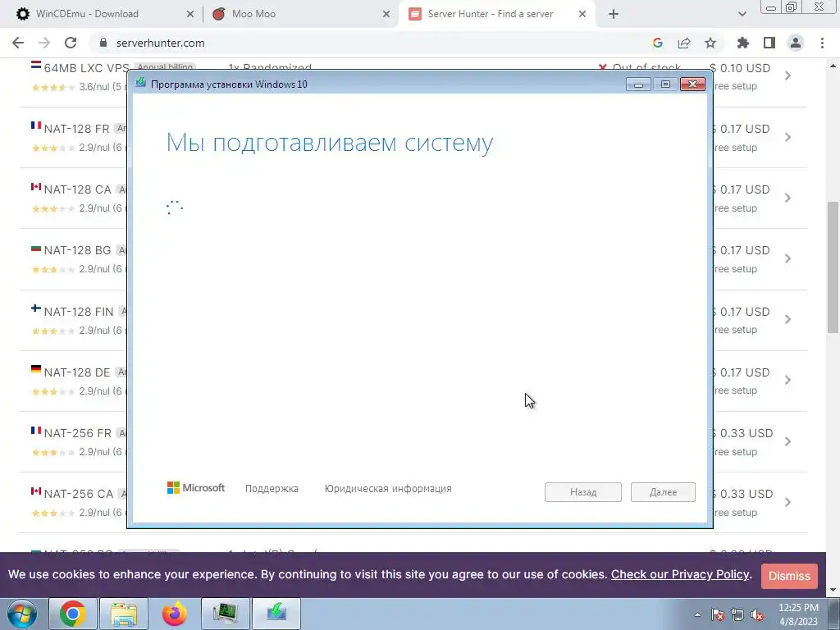
Task: Open NAT-128 FR server listing
Action: (x=76, y=129)
